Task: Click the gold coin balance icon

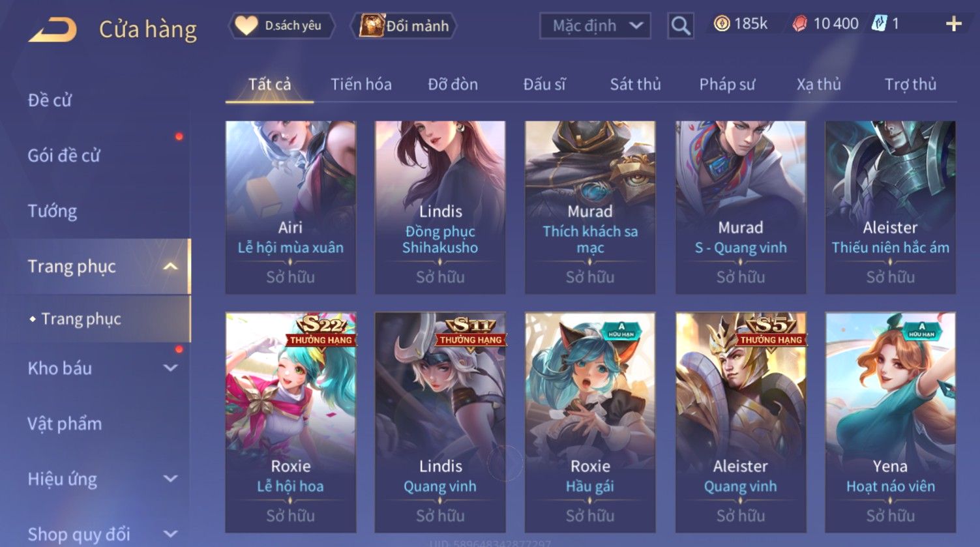Action: (x=721, y=24)
